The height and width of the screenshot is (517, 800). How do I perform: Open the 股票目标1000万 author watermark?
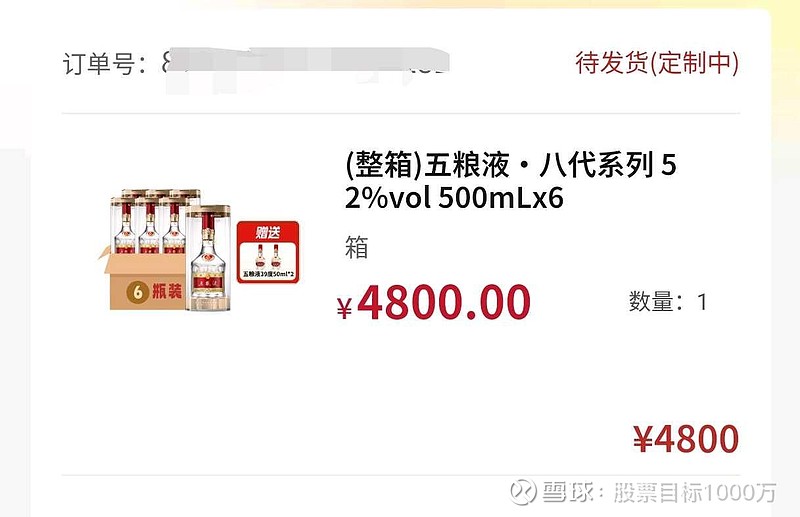[x=694, y=493]
